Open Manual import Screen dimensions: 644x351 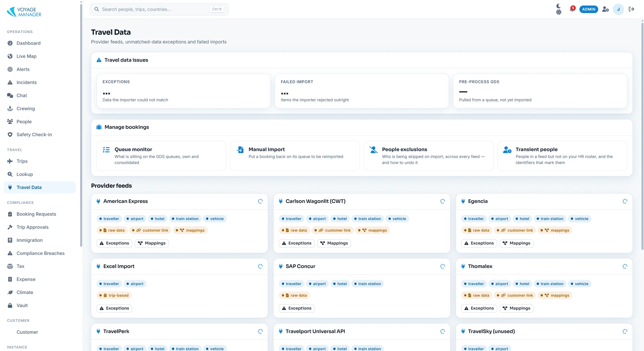295,156
